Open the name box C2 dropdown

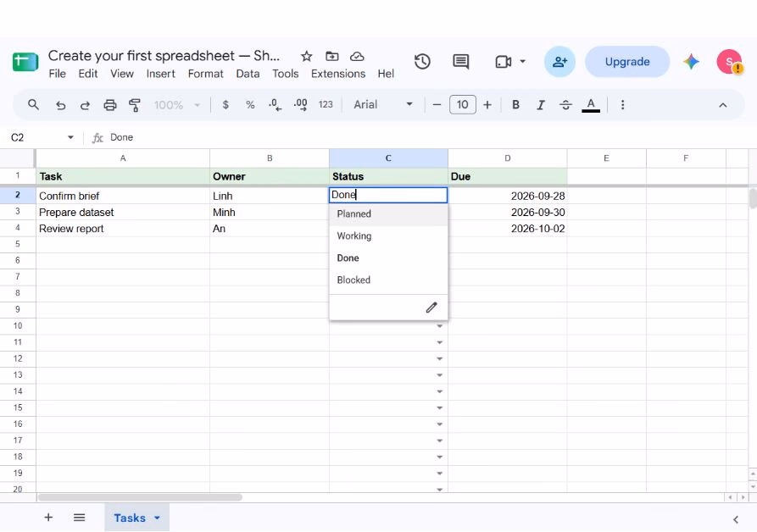(x=70, y=137)
